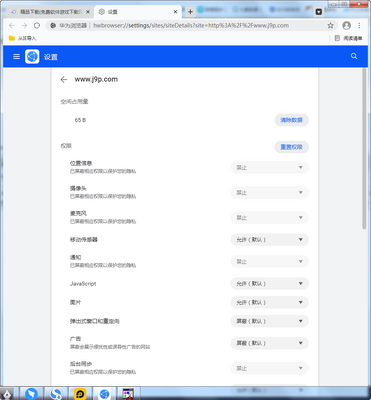
Task: Click the 位置信息 permission label
Action: 81,163
